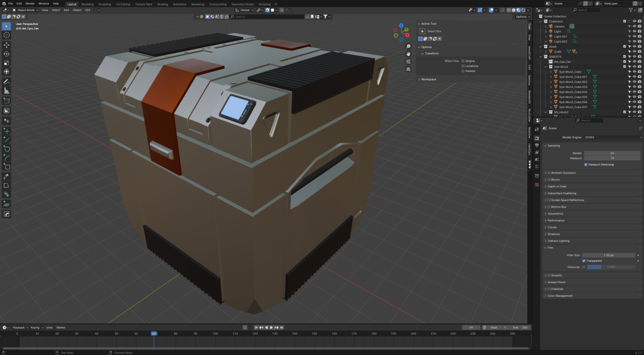644x355 pixels.
Task: Switch to the Shading workspace tab
Action: pos(163,4)
